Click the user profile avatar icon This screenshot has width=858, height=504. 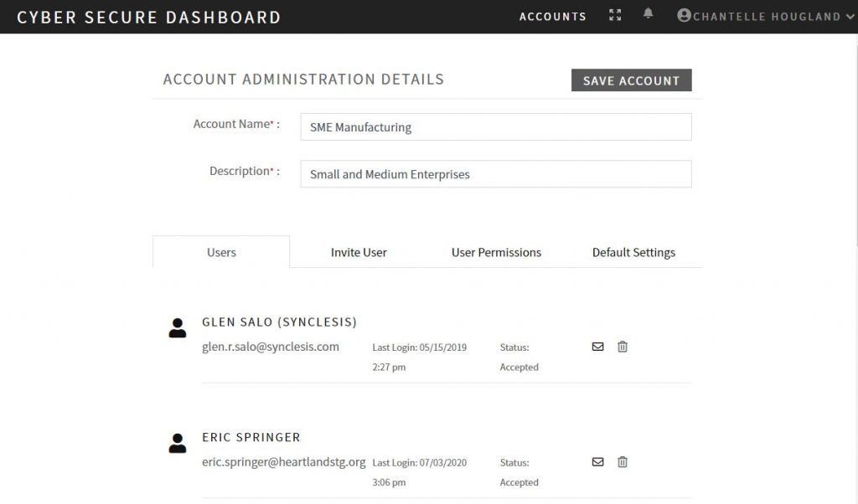click(684, 15)
